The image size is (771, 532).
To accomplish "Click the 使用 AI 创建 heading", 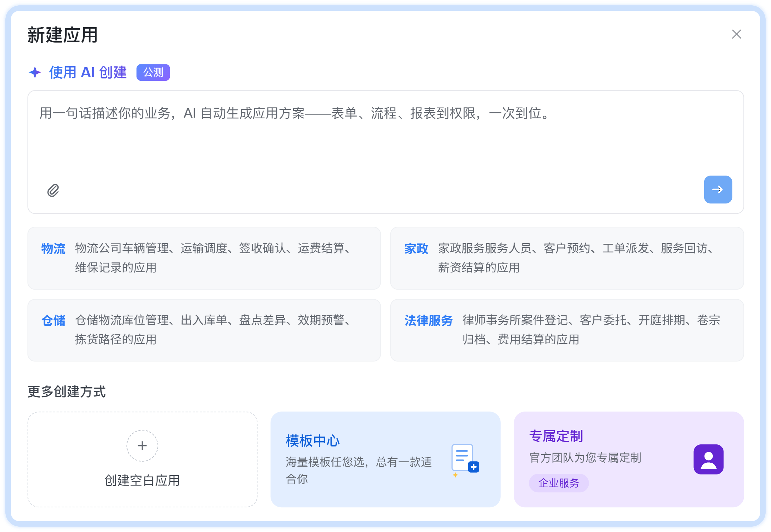I will (x=88, y=72).
